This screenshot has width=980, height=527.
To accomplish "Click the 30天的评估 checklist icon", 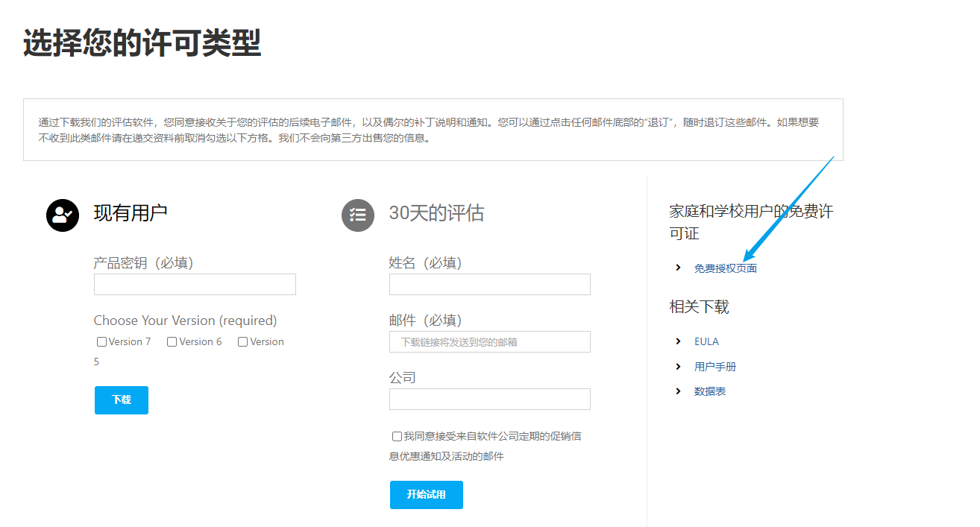I will (x=358, y=215).
